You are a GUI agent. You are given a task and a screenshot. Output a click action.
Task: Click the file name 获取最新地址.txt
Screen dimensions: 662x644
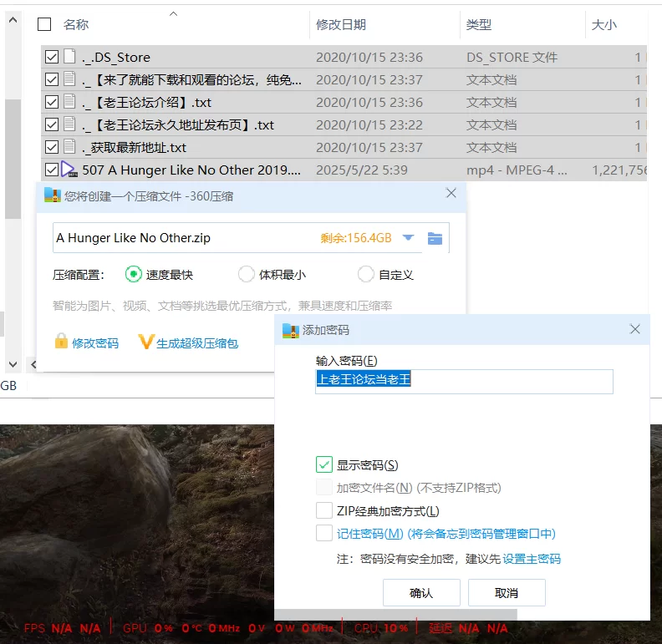click(x=135, y=147)
